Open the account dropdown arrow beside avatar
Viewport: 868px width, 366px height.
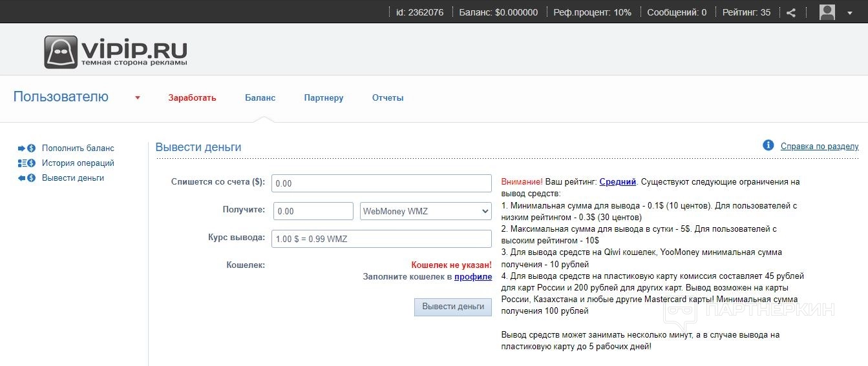tap(850, 13)
